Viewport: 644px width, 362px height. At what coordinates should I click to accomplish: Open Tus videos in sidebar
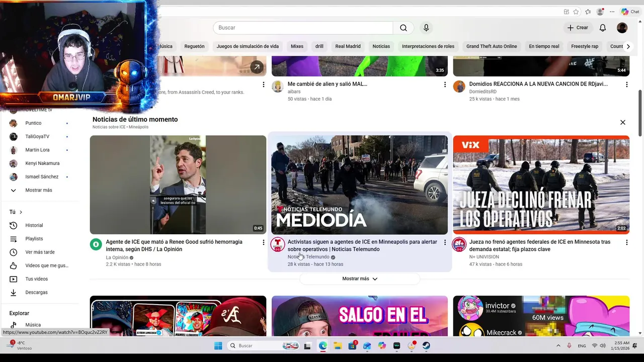click(x=36, y=279)
